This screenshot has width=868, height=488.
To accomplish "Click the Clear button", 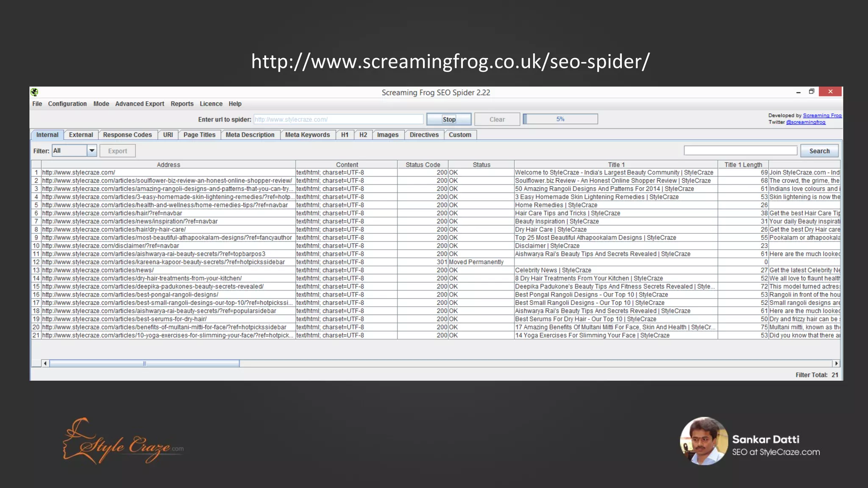I will pos(497,119).
